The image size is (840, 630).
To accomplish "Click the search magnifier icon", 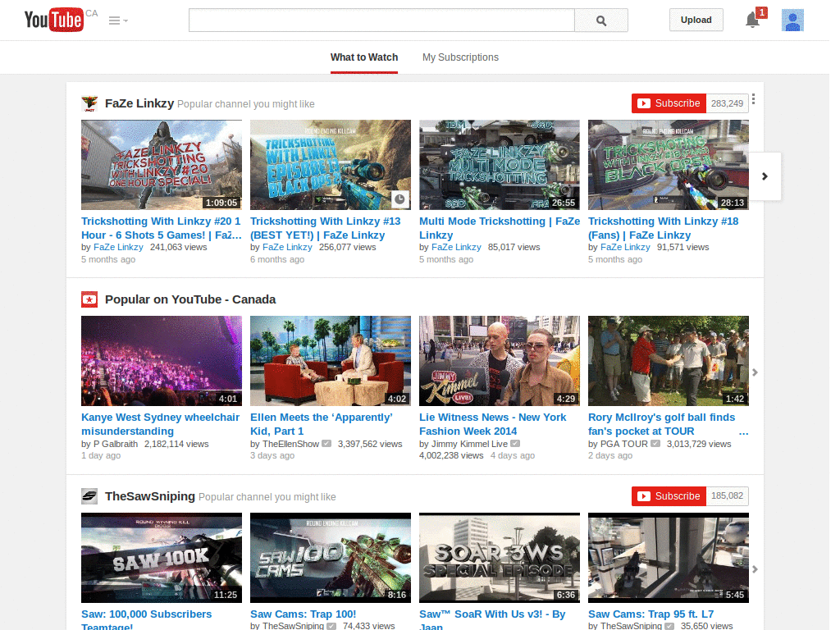I will pos(600,20).
